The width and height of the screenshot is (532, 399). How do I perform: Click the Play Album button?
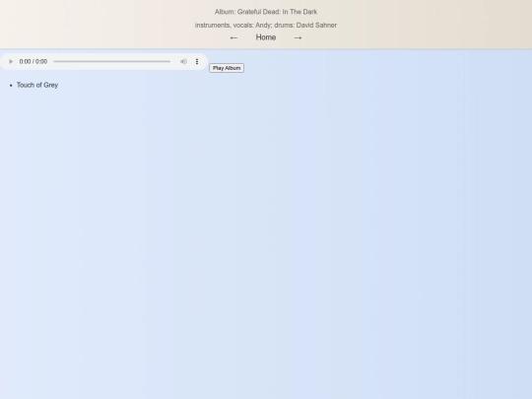tap(227, 68)
